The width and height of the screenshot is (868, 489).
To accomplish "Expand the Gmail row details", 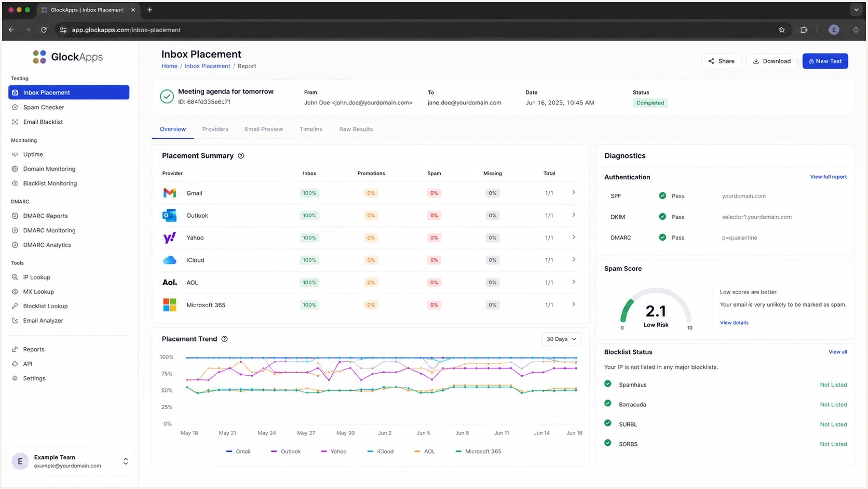I will coord(574,193).
